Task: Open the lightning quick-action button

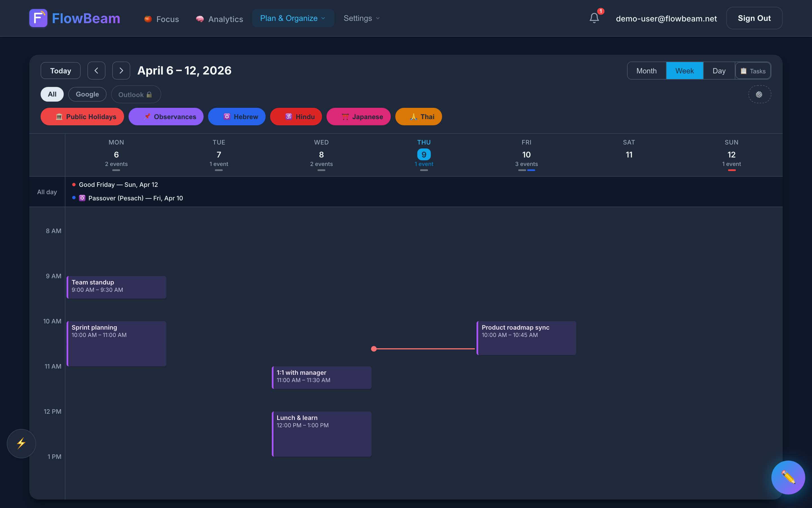Action: (21, 443)
